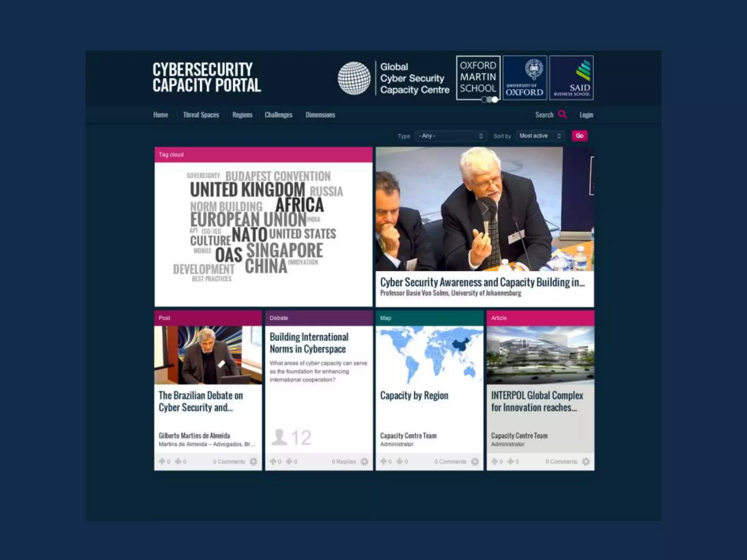This screenshot has width=747, height=560.
Task: Open the Dimensions menu
Action: 320,114
